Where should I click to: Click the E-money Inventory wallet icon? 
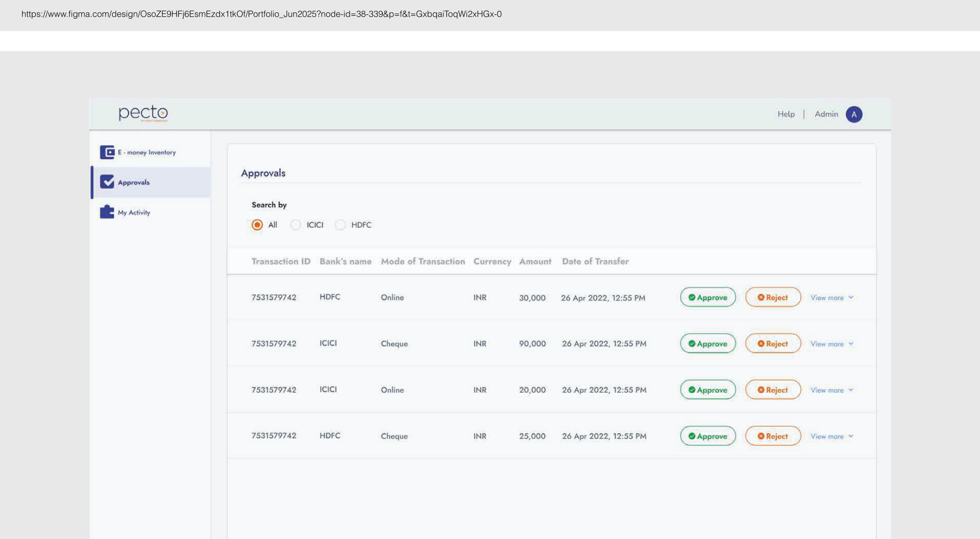(107, 152)
